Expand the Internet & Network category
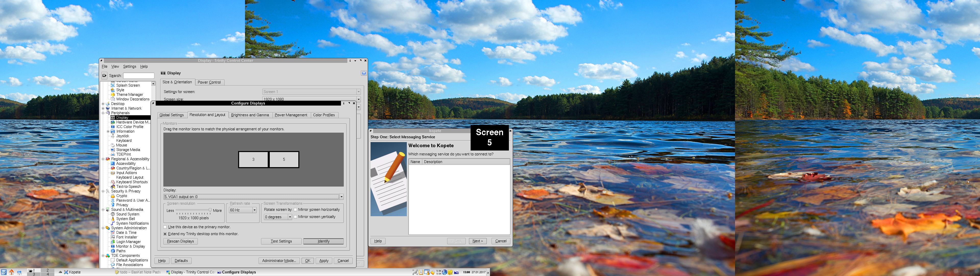The height and width of the screenshot is (276, 980). click(103, 108)
